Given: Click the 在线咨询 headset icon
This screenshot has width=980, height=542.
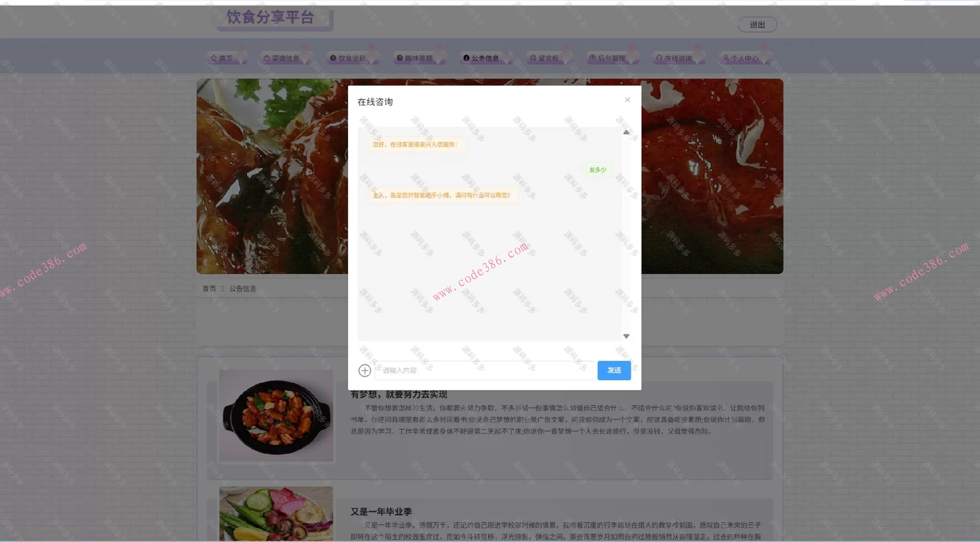Looking at the screenshot, I should tap(658, 57).
